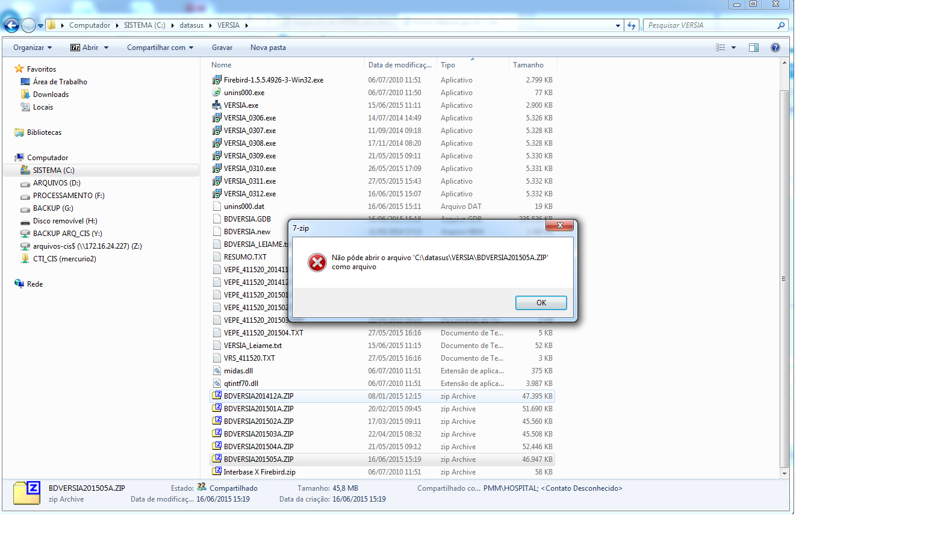932x560 pixels.
Task: Click the VERSIA.exe application icon
Action: [x=217, y=105]
